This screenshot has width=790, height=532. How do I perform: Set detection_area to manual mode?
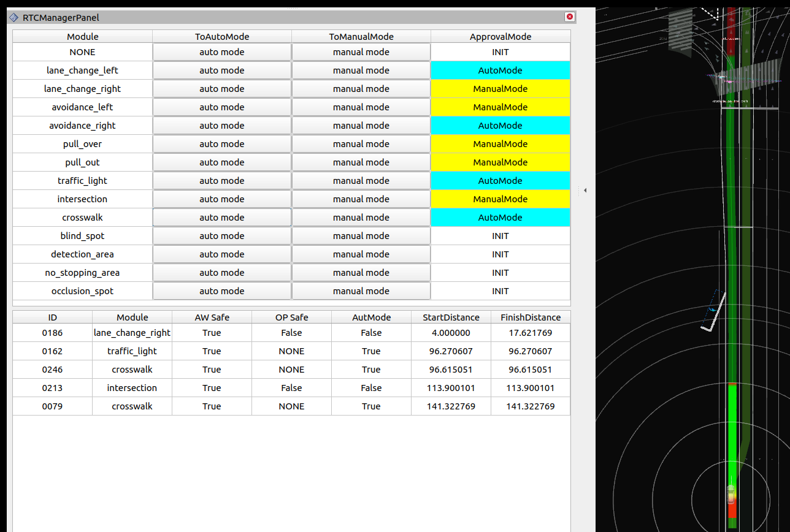point(361,254)
